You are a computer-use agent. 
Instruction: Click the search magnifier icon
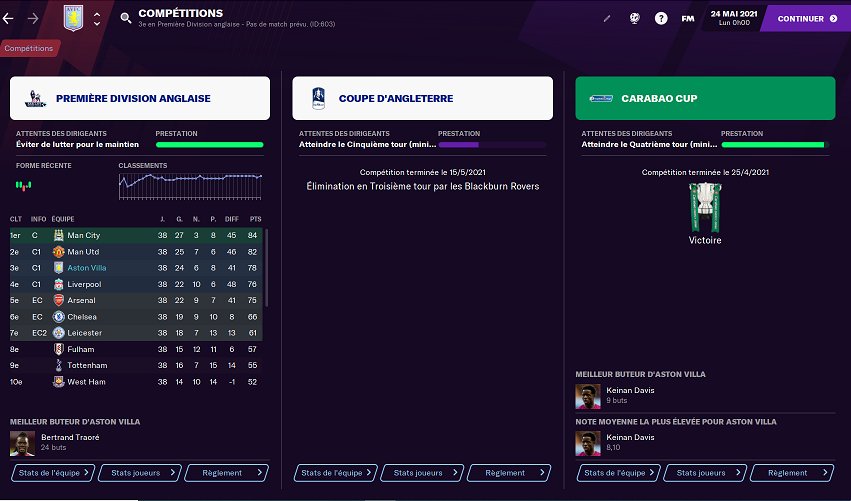[x=125, y=18]
